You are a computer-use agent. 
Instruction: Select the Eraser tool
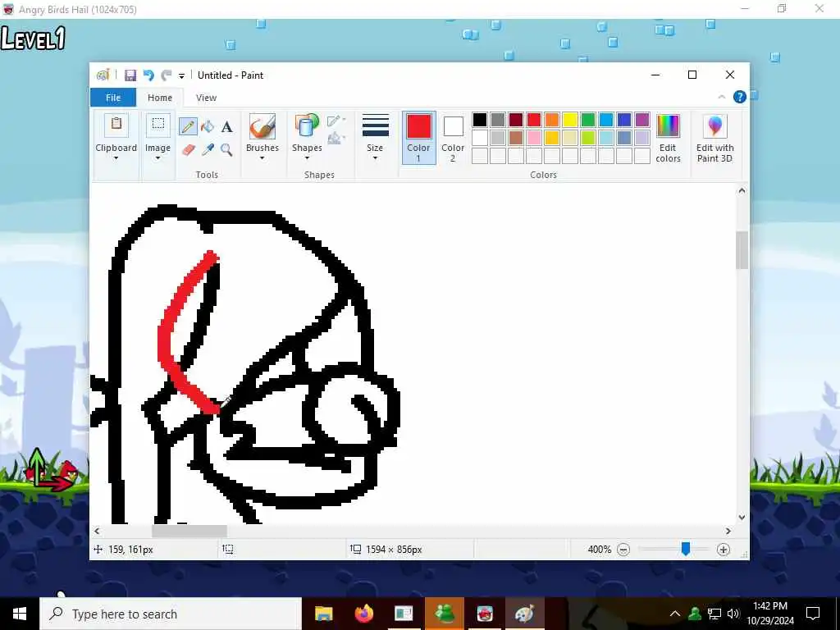[188, 149]
